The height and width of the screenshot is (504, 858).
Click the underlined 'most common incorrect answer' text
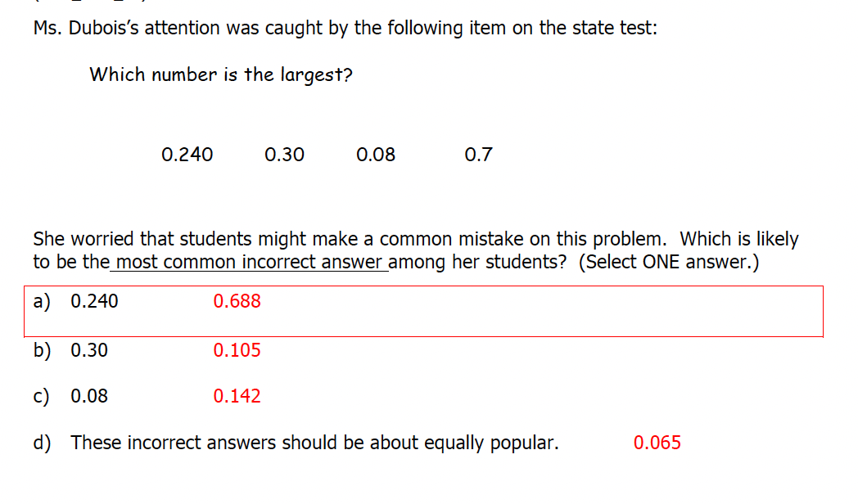pos(248,263)
